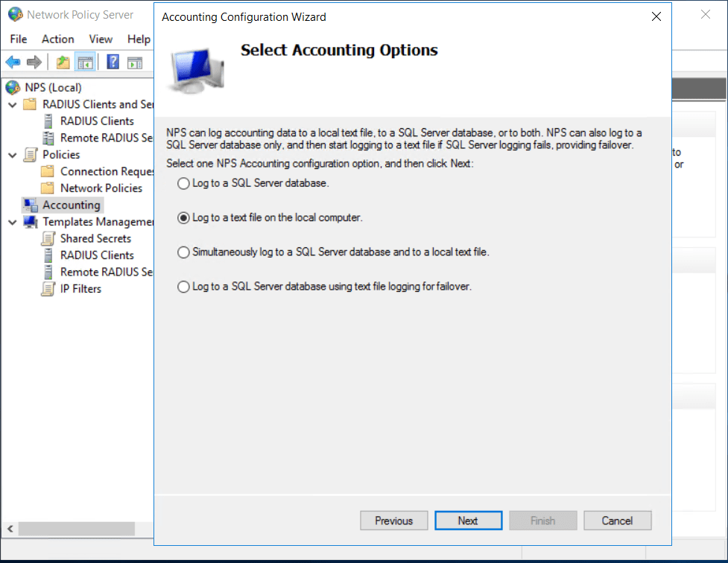Click Connection Request Policies folder icon
This screenshot has height=563, width=728.
[x=48, y=171]
